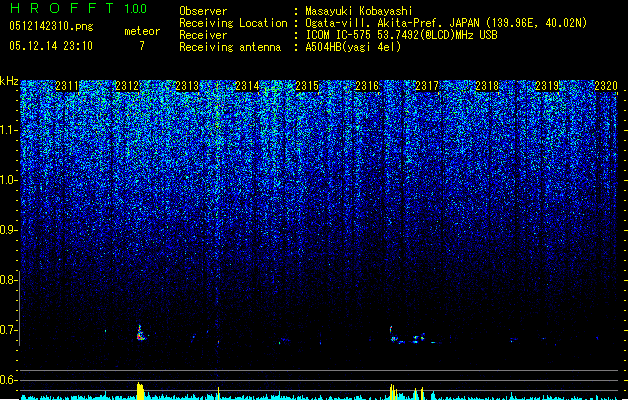Click the HROFFT 1.0.0 title text

[79, 8]
